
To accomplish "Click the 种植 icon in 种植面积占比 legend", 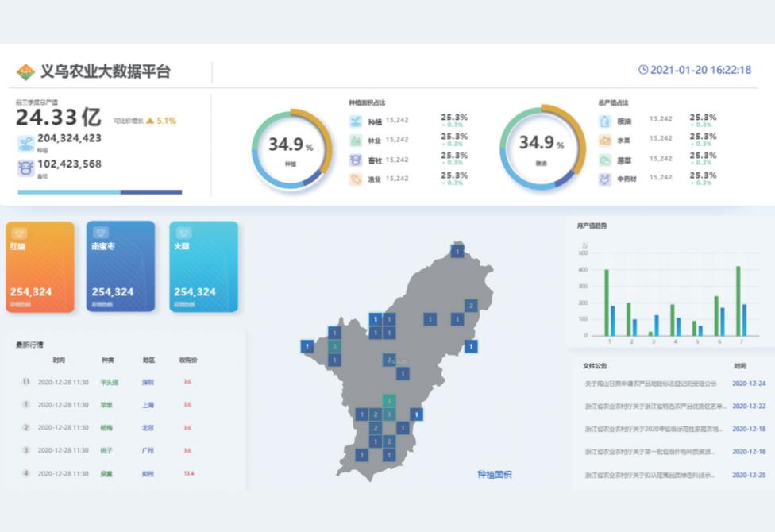I will (357, 121).
